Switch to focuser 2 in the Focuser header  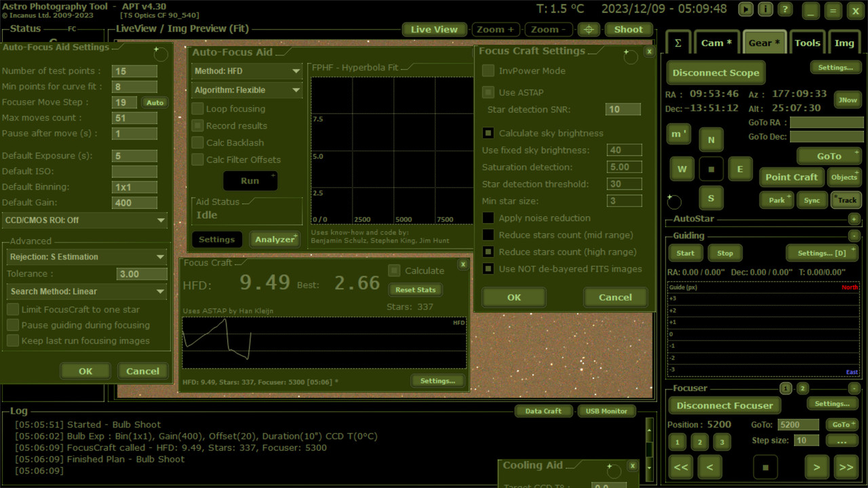click(x=803, y=388)
